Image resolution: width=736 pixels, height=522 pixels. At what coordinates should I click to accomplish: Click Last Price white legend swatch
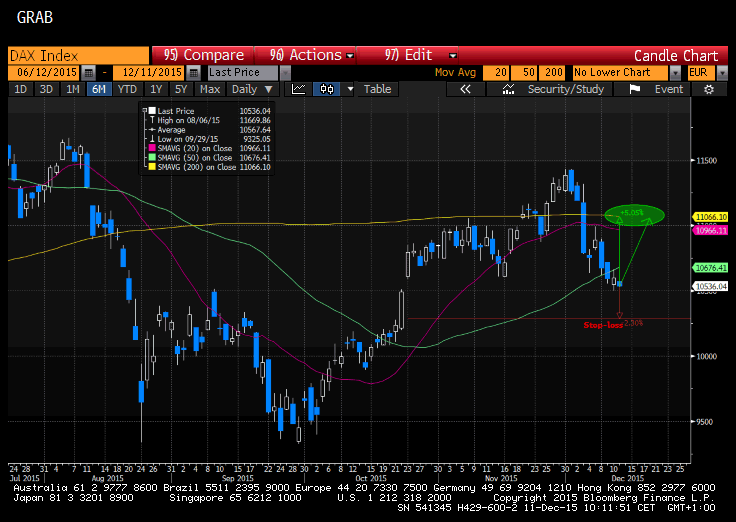[x=152, y=111]
